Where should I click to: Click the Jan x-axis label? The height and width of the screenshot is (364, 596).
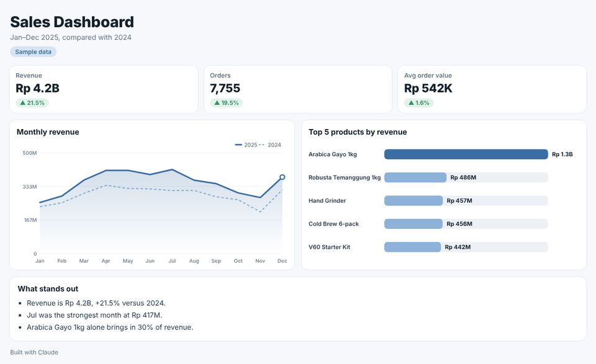40,261
